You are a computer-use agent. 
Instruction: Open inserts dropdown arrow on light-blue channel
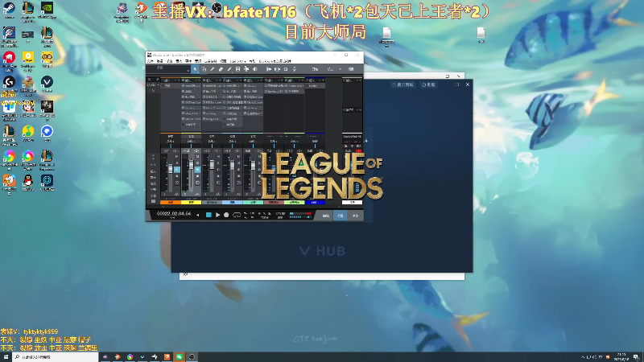pyautogui.click(x=237, y=80)
